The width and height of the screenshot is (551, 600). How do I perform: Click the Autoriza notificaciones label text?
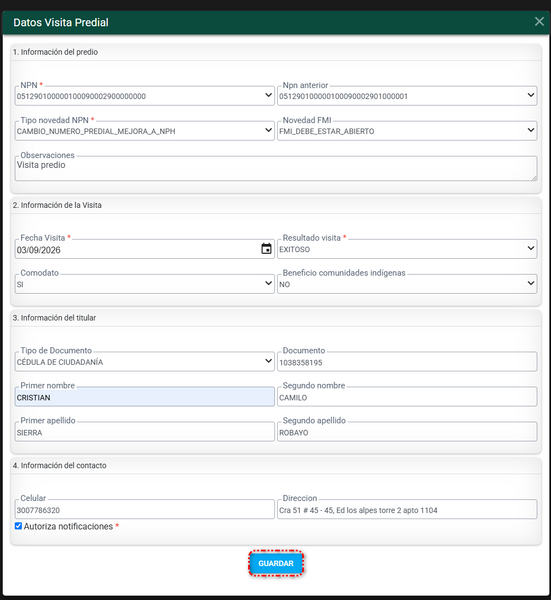[68, 526]
